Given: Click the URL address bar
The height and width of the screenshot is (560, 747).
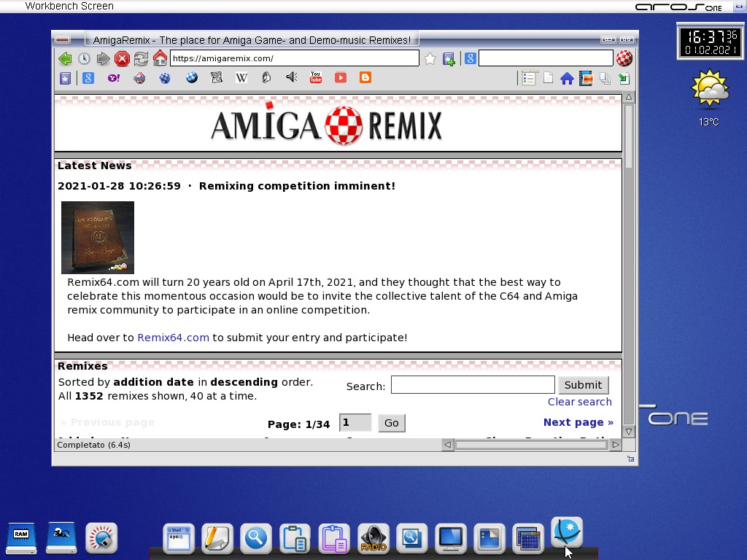Looking at the screenshot, I should (294, 58).
